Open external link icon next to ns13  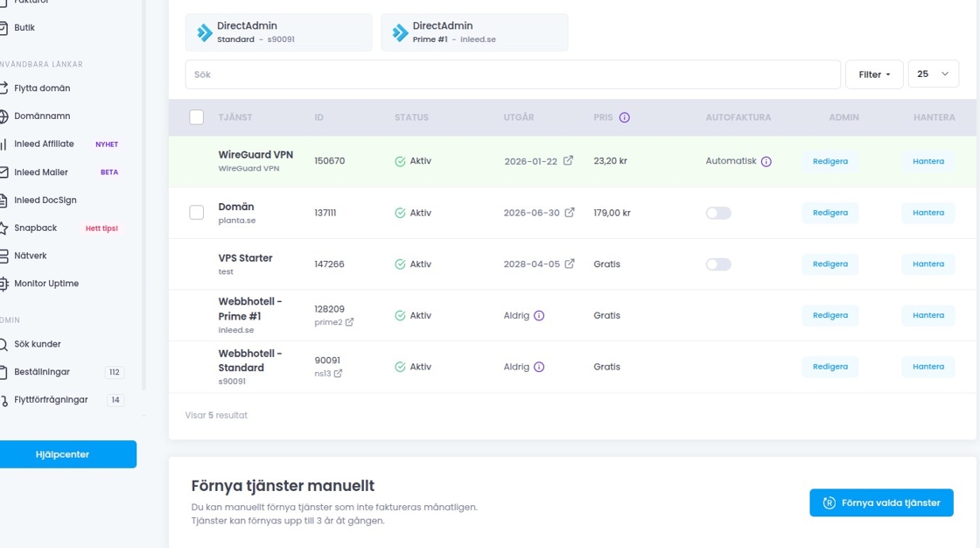pos(338,374)
